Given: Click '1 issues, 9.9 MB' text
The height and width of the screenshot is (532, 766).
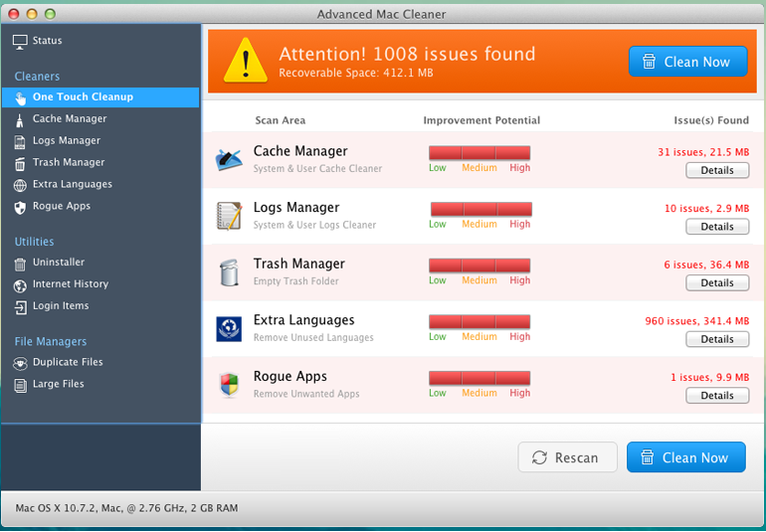Looking at the screenshot, I should (710, 377).
